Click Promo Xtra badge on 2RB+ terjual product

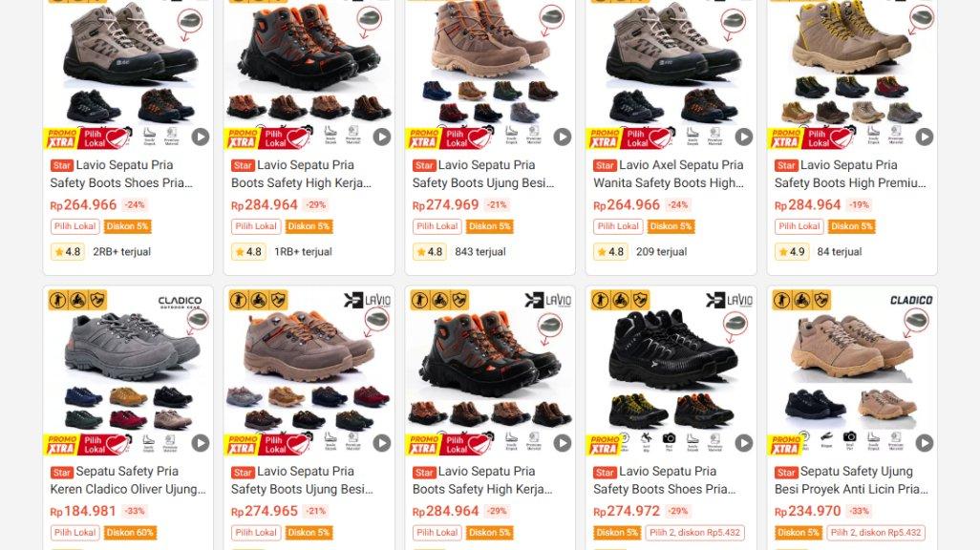61,138
